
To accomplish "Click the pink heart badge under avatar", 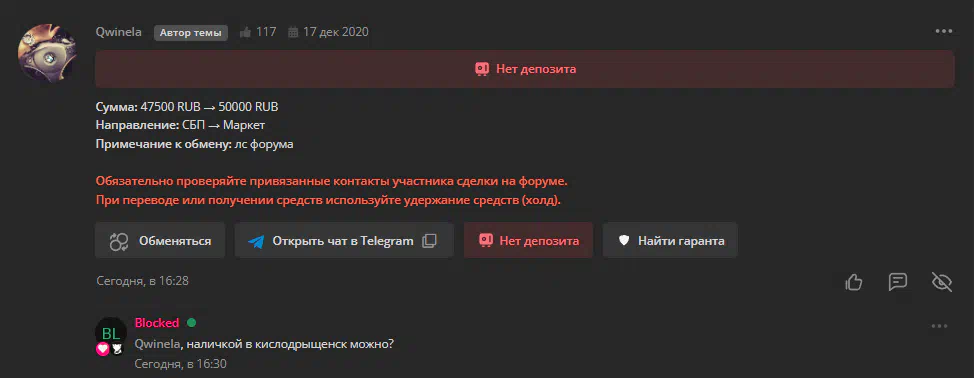I will coord(102,349).
